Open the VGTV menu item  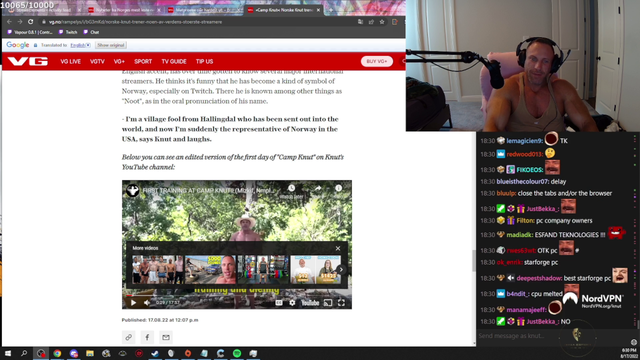click(97, 61)
